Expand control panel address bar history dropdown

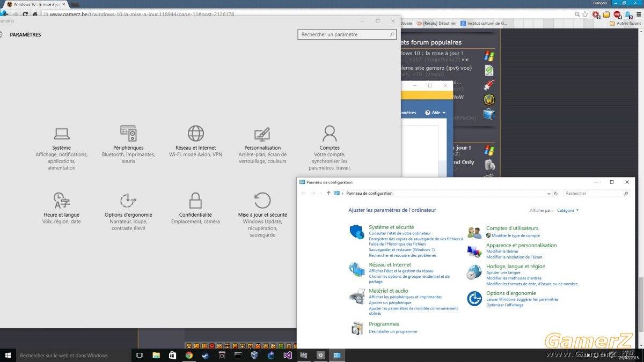pyautogui.click(x=548, y=193)
